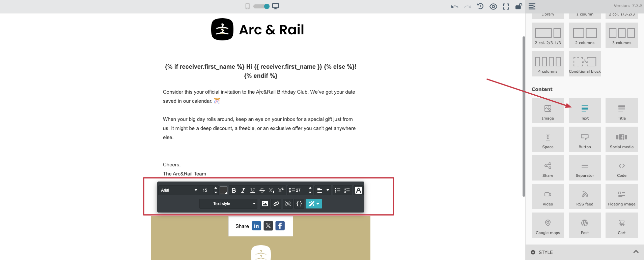Screen dimensions: 644x260
Task: Add a Space content block
Action: (x=548, y=139)
